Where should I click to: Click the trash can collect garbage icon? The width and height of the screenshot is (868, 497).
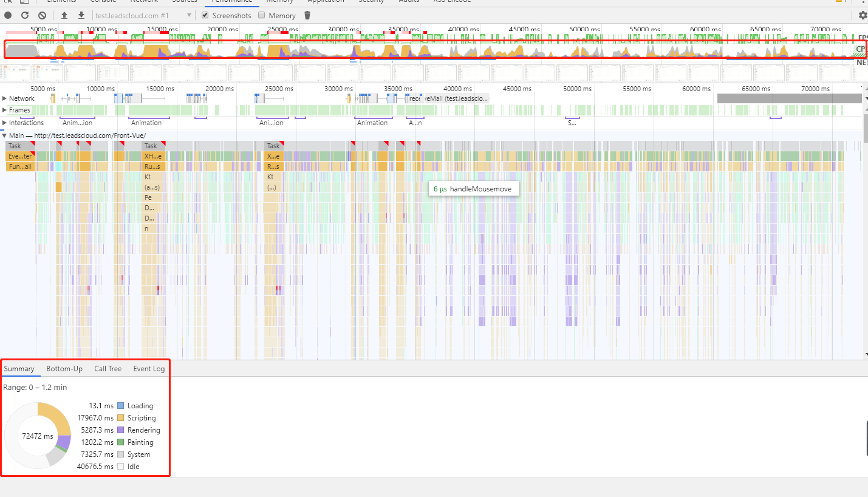point(307,15)
